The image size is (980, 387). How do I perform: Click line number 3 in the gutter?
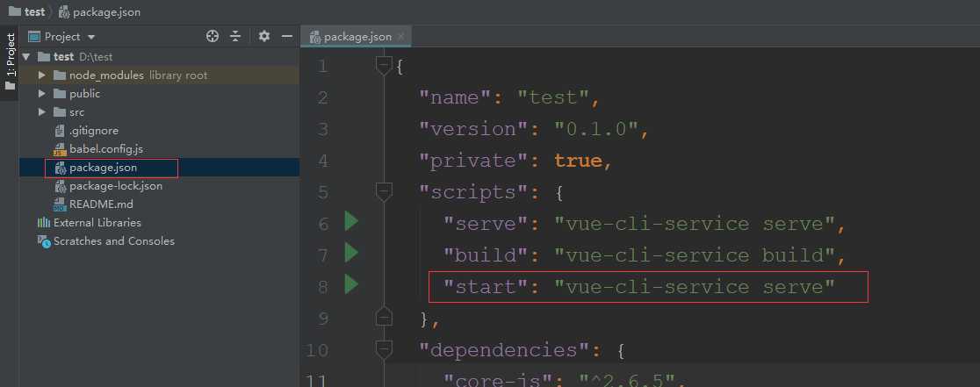[x=322, y=129]
